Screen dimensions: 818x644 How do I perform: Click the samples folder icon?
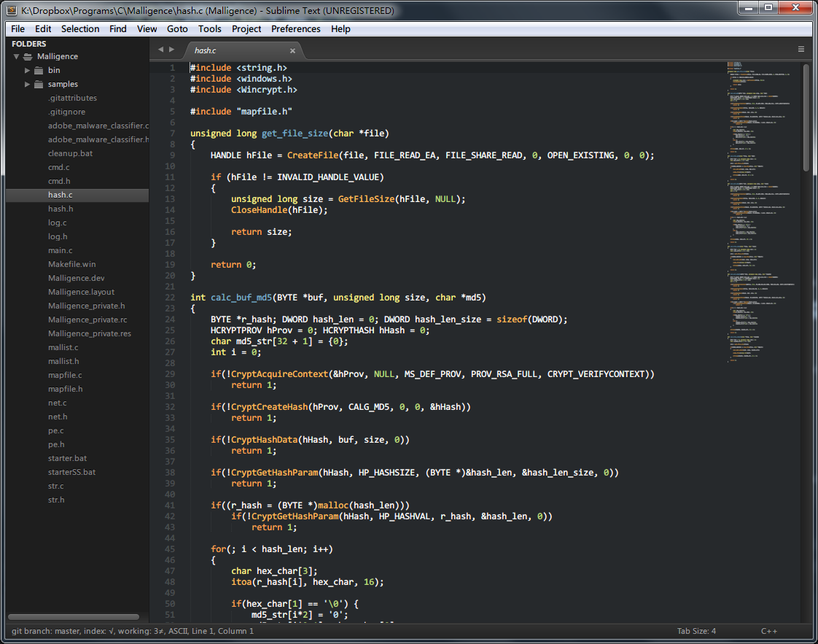[x=39, y=85]
